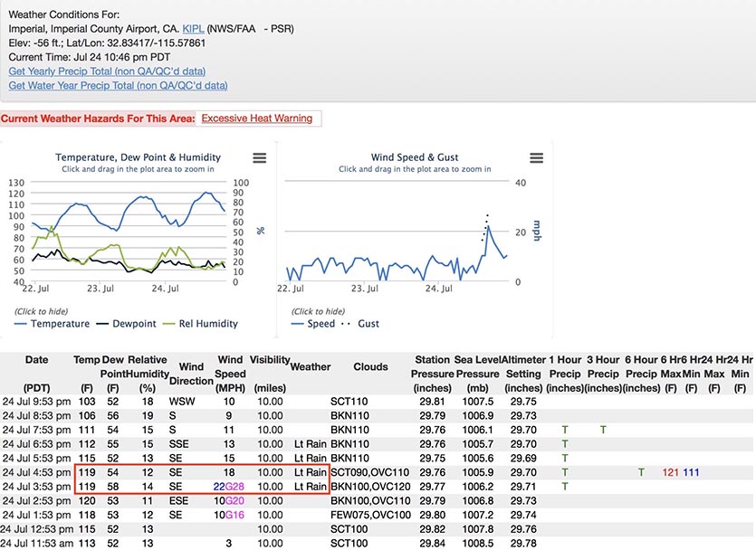Click the WSW wind direction cell
Viewport: 756px width, 550px height.
pos(182,402)
